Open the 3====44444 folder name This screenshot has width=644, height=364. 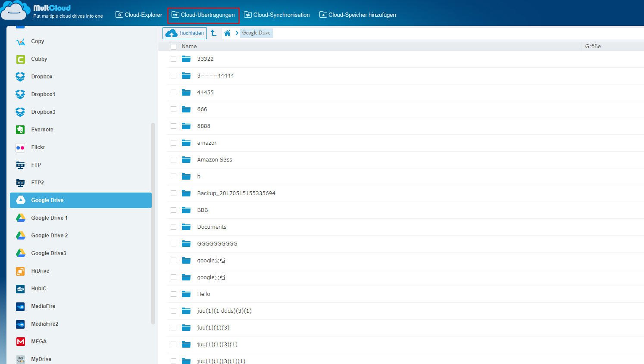pos(216,75)
